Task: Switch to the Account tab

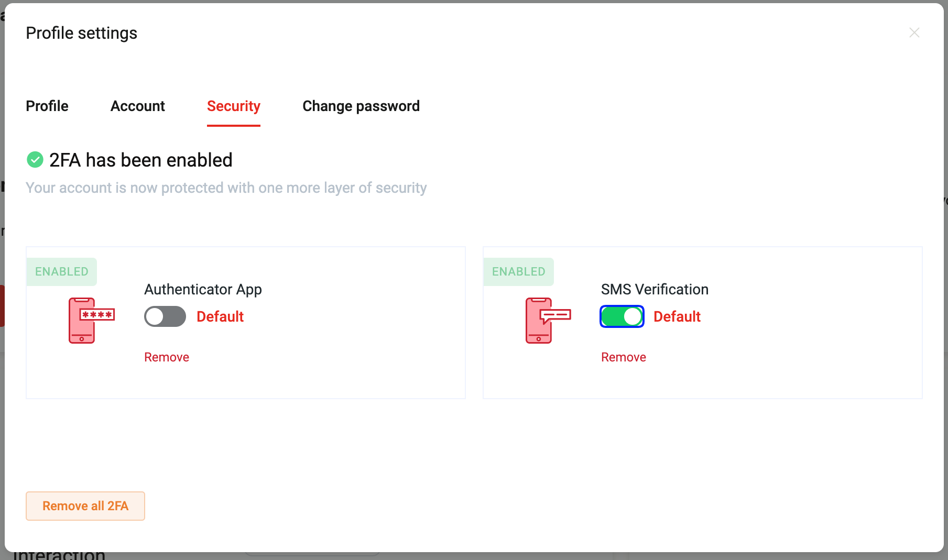Action: point(138,106)
